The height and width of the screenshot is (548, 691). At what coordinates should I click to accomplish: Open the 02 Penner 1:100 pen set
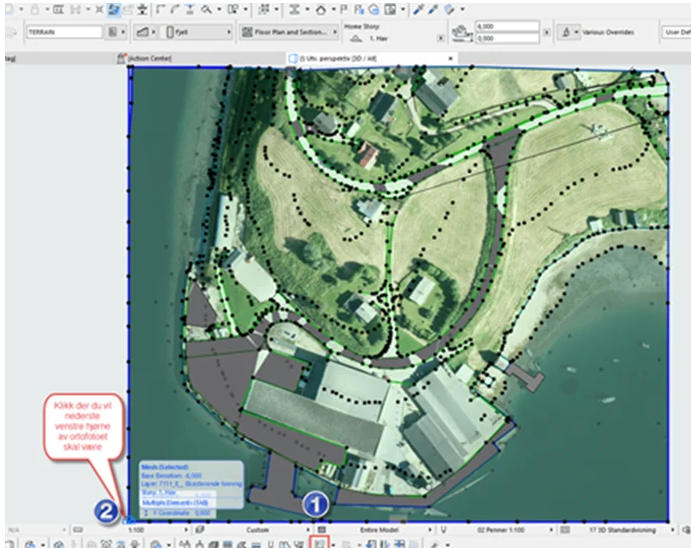(x=495, y=525)
